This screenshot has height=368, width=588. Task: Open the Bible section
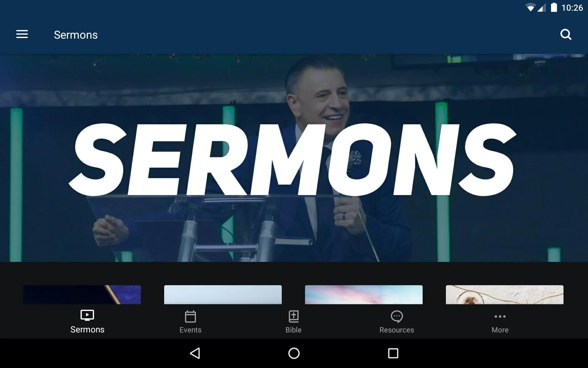(x=294, y=320)
